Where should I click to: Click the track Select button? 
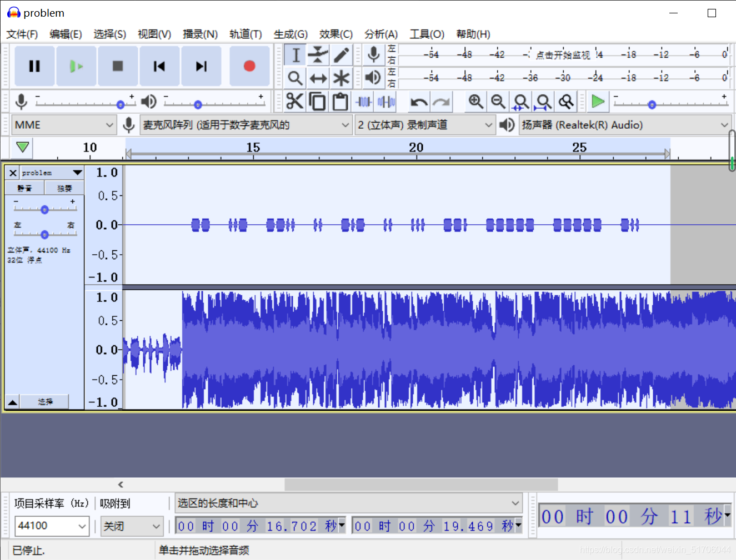coord(45,402)
